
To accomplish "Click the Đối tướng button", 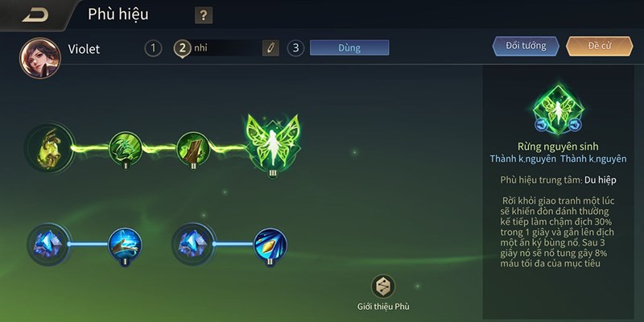I will (526, 46).
